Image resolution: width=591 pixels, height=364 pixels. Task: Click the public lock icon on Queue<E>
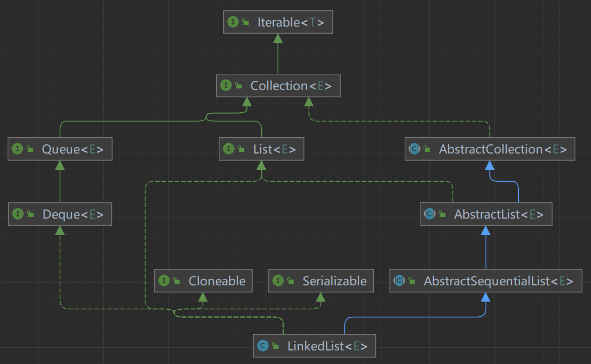(x=30, y=149)
